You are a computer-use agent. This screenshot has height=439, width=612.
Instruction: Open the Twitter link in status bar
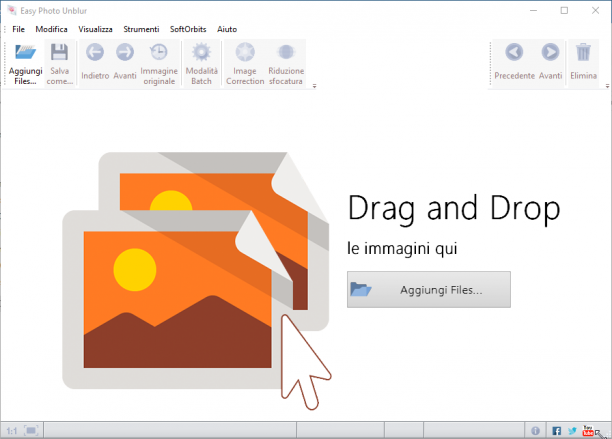pos(572,431)
